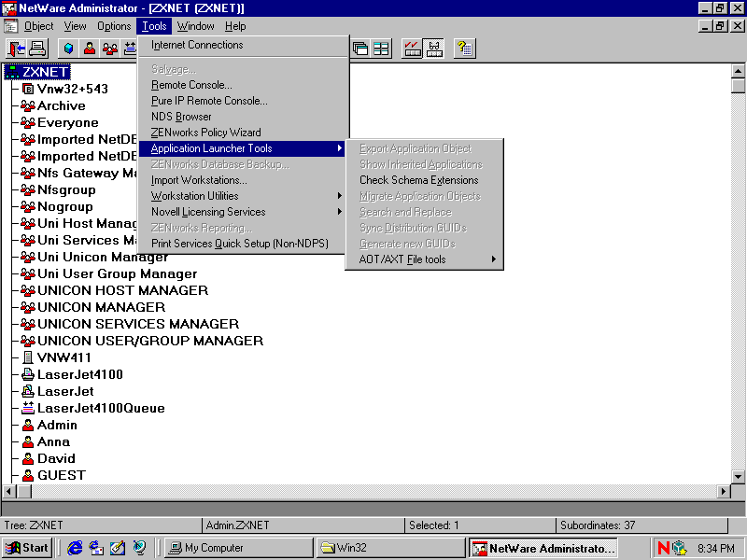
Task: Launch Internet Explorer from quick launch
Action: [x=75, y=548]
